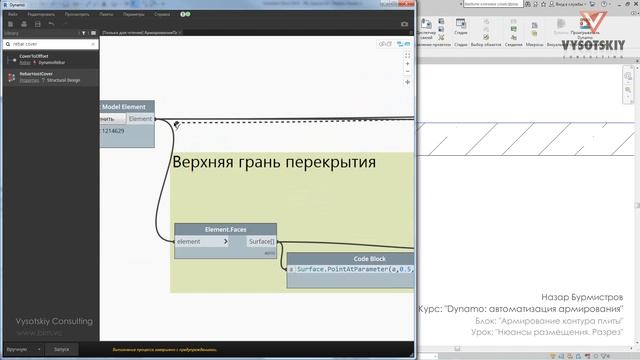Click the Surface.PointAtParameter code line
Screen dimensions: 640x360
(x=355, y=269)
